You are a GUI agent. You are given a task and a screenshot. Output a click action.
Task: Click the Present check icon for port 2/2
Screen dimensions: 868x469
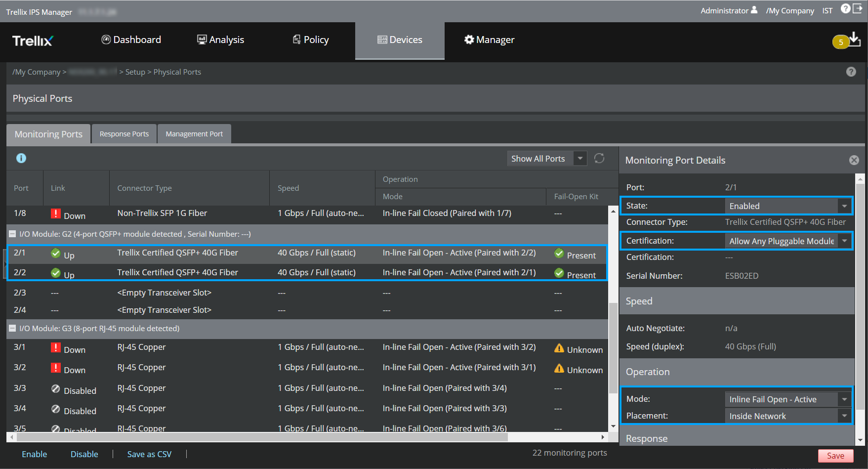[x=559, y=273]
